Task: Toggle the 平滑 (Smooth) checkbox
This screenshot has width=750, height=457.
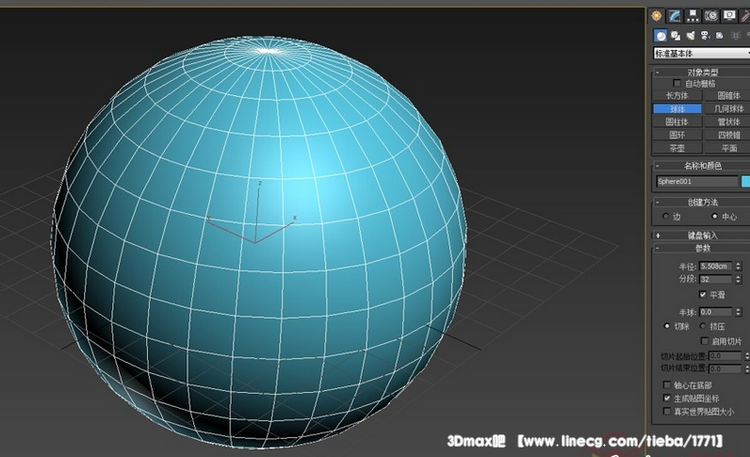Action: pos(703,295)
